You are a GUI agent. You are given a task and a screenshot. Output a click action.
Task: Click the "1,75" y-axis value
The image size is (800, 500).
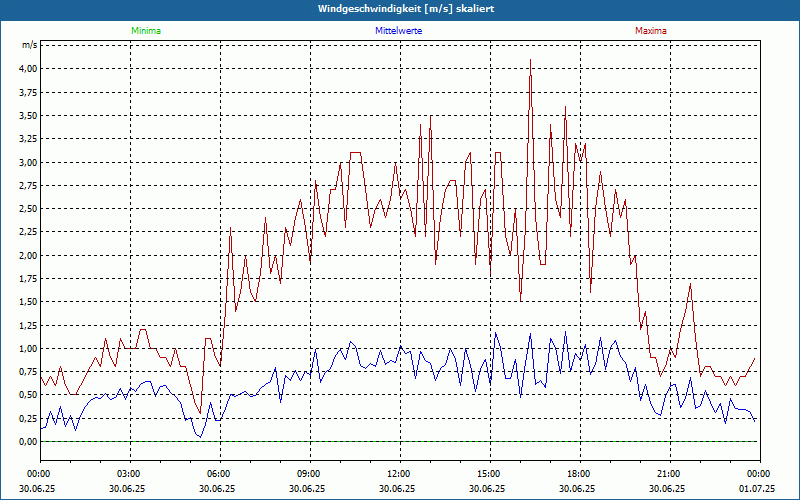click(28, 279)
